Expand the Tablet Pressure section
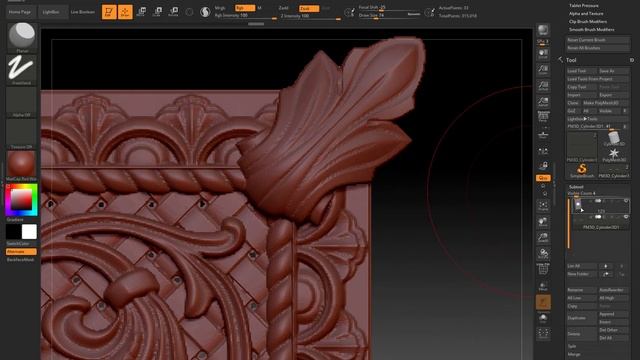640x360 pixels. tap(584, 6)
